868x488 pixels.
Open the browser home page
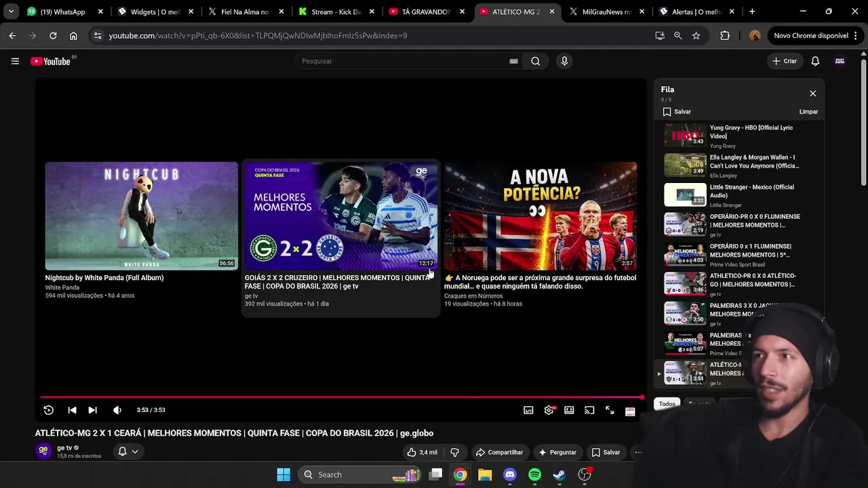73,35
